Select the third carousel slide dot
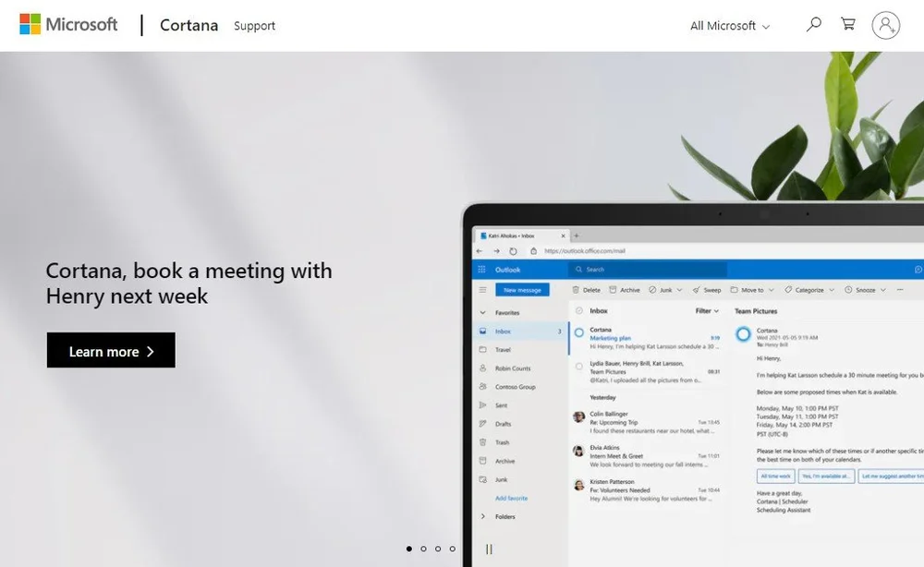 (x=438, y=549)
